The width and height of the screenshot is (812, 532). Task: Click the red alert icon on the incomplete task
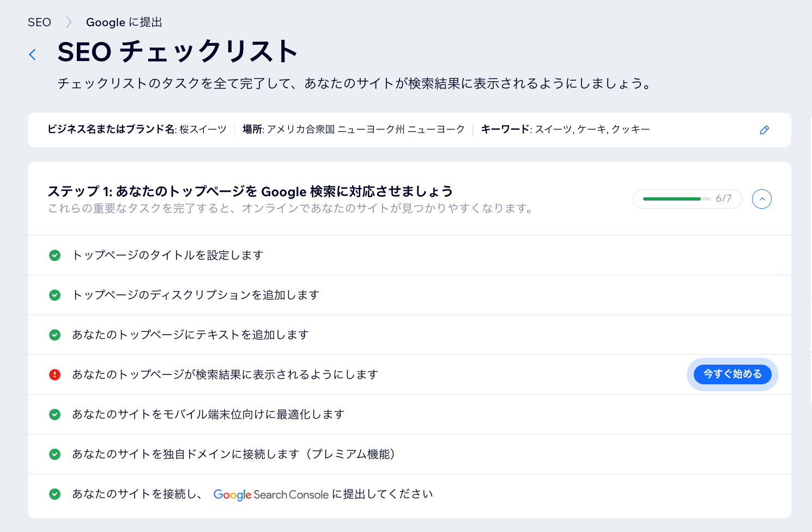[54, 374]
